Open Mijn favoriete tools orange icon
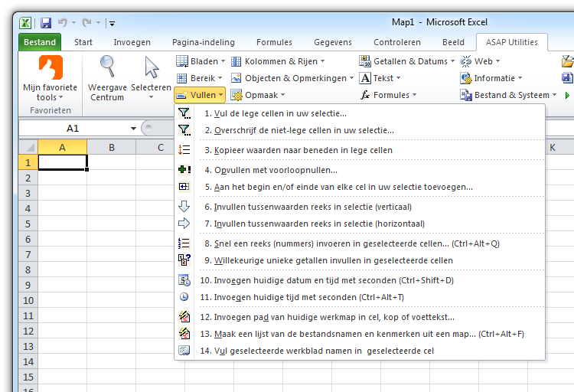Image resolution: width=574 pixels, height=392 pixels. (x=51, y=67)
